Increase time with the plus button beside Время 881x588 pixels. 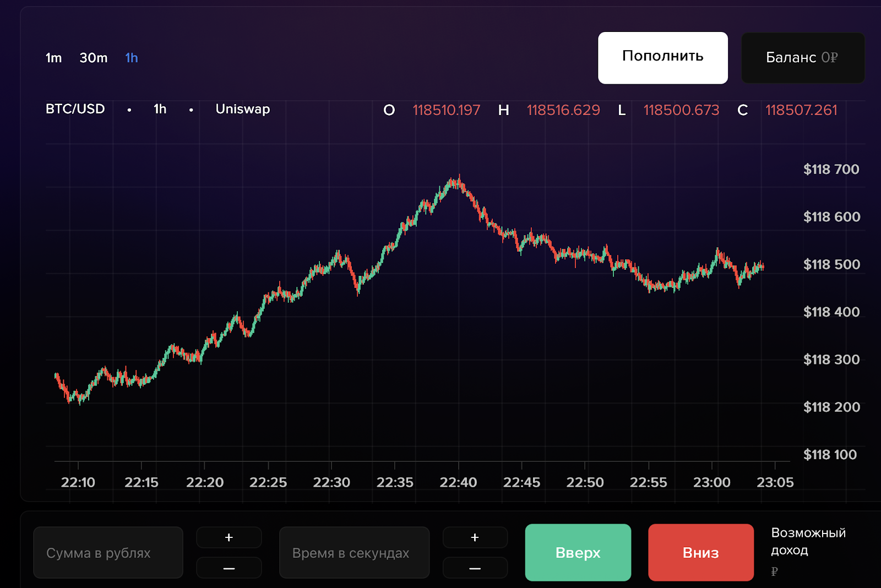[475, 537]
